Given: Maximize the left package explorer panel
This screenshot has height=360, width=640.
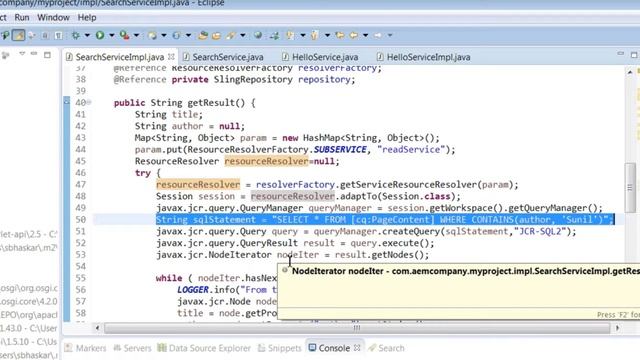Looking at the screenshot, I should coord(47,54).
